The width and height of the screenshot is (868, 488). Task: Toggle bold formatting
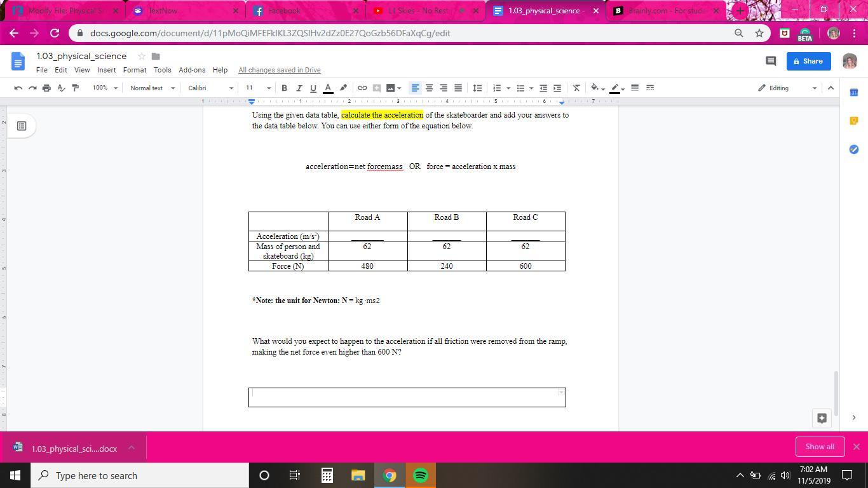[x=284, y=88]
